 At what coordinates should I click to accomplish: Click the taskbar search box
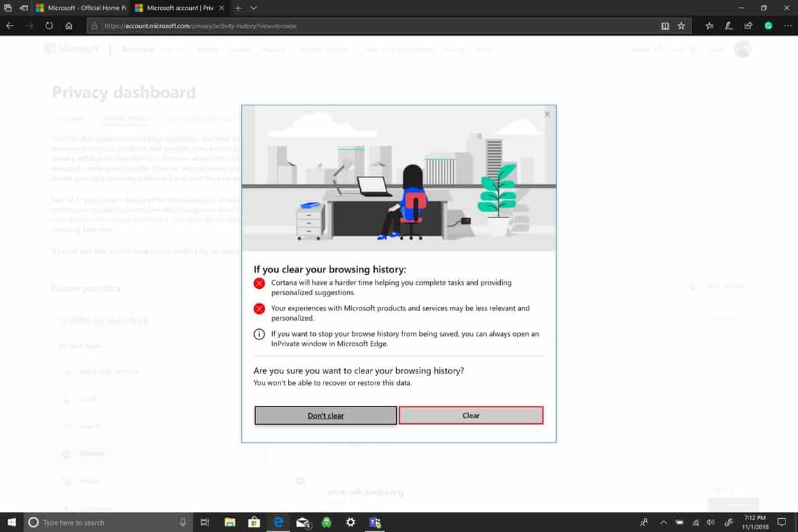click(x=108, y=522)
